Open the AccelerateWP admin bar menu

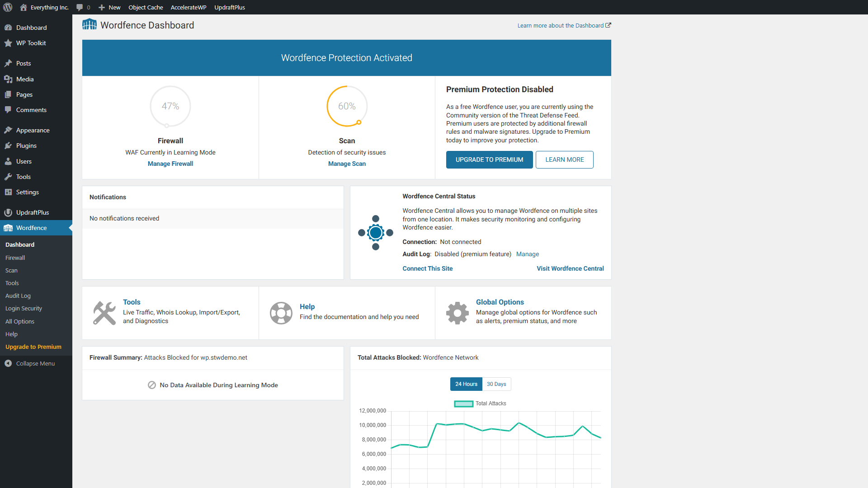189,7
